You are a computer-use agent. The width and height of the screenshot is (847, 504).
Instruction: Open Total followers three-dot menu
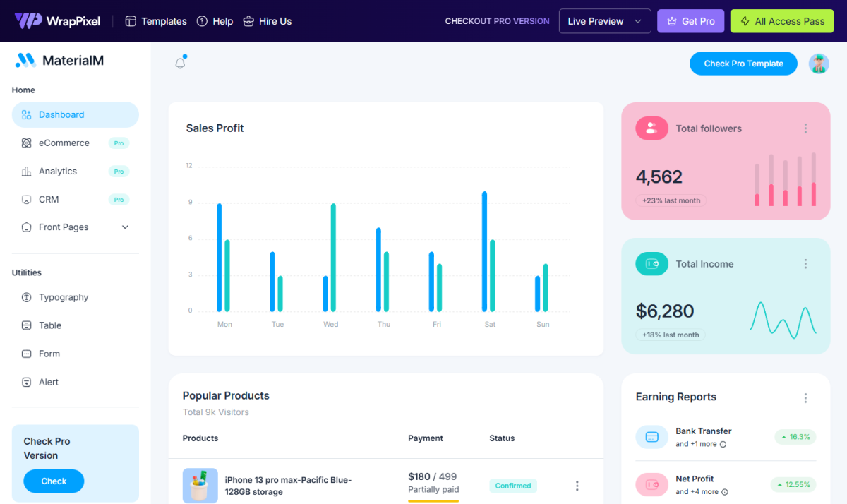click(805, 128)
